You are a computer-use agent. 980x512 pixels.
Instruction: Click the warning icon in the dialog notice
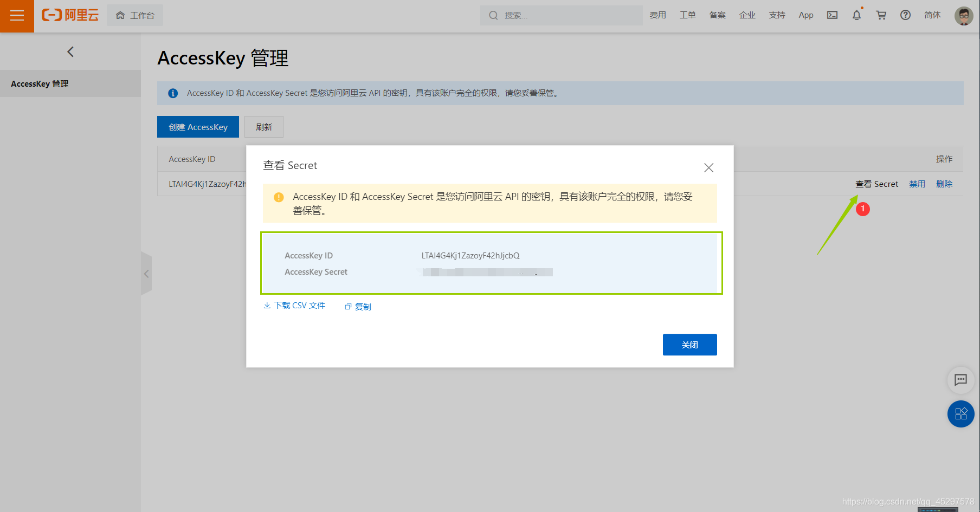point(279,197)
